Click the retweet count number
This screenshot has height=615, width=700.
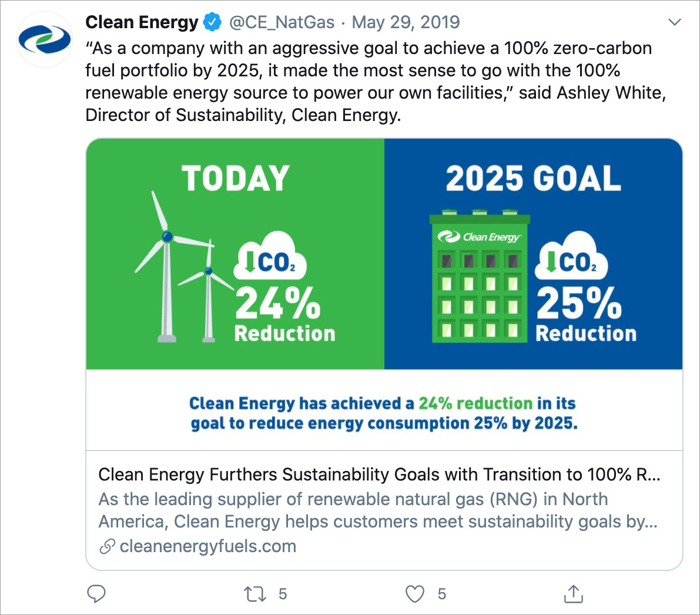[x=283, y=594]
